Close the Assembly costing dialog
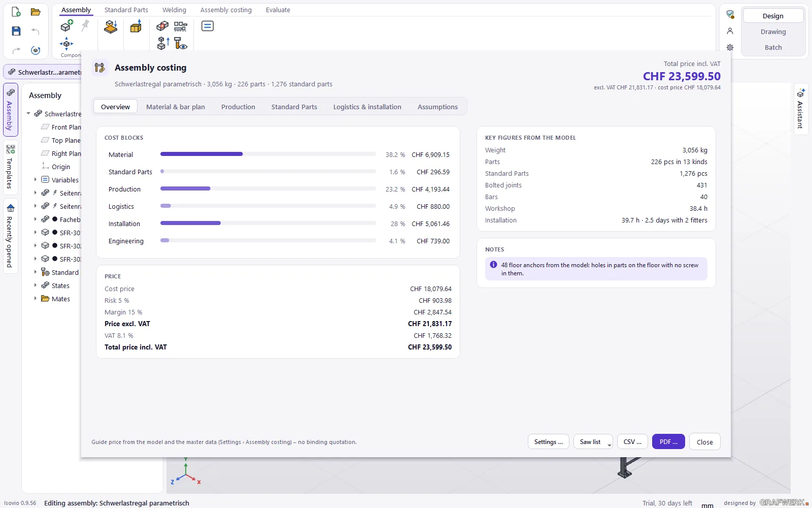The width and height of the screenshot is (812, 508). (704, 442)
